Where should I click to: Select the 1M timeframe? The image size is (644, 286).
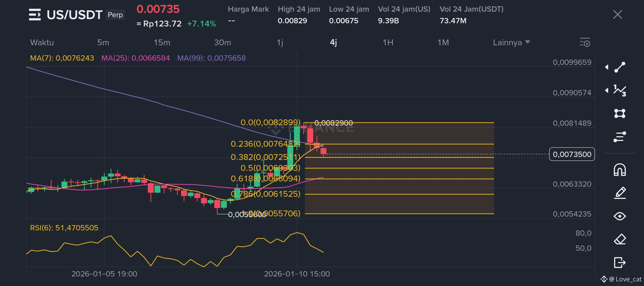coord(443,42)
